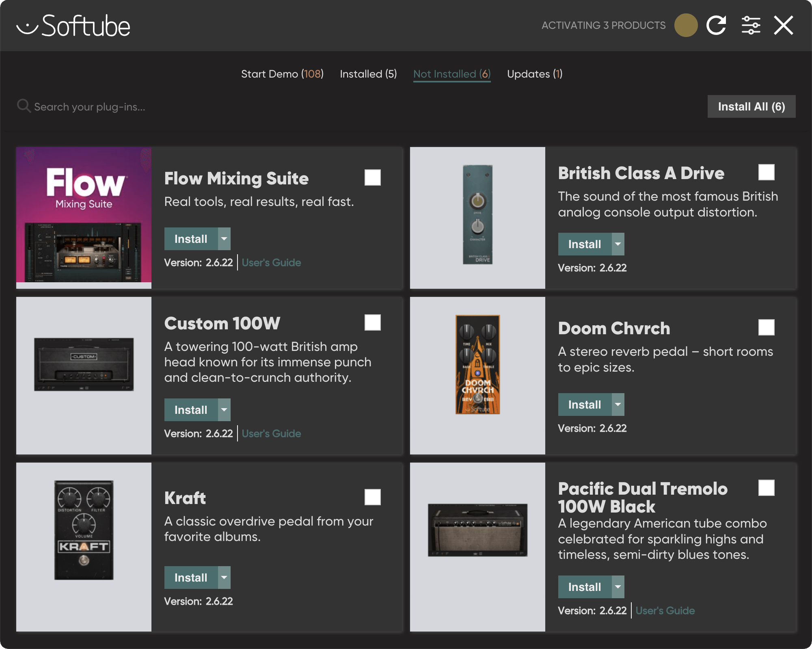Click the Pacific Dual Tremolo 100W Black title
Image resolution: width=812 pixels, height=649 pixels.
[x=643, y=498]
